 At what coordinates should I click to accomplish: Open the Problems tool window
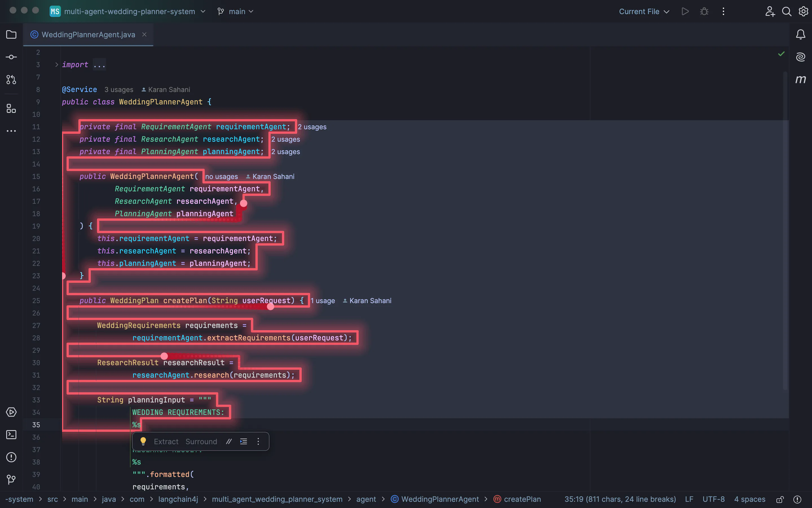(x=11, y=457)
